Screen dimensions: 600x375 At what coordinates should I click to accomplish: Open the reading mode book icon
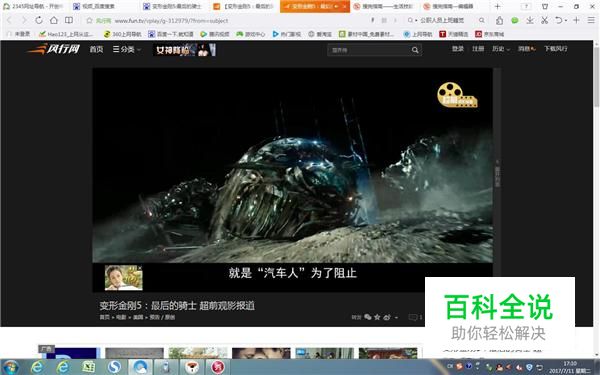tap(69, 20)
